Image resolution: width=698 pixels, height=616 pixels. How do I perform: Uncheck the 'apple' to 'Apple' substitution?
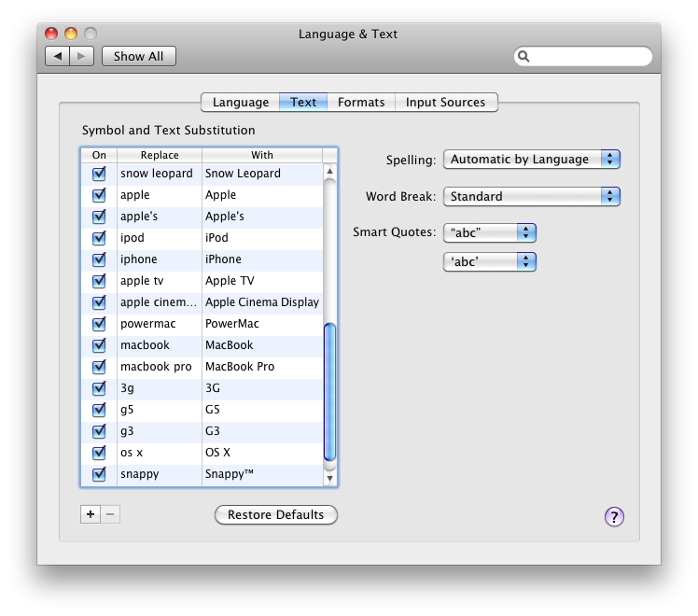[x=99, y=194]
